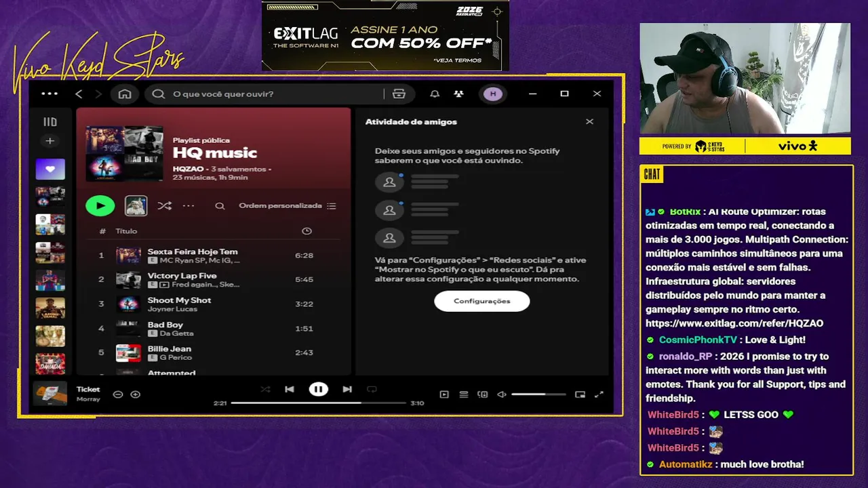
Task: Click the ExitLag 50% OFF banner ad
Action: pos(385,35)
